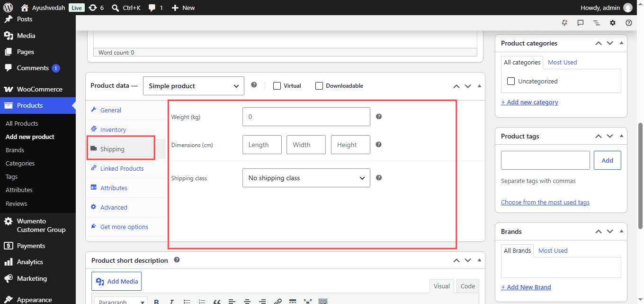Open the Paragraph format dropdown
The image size is (644, 304).
click(121, 301)
